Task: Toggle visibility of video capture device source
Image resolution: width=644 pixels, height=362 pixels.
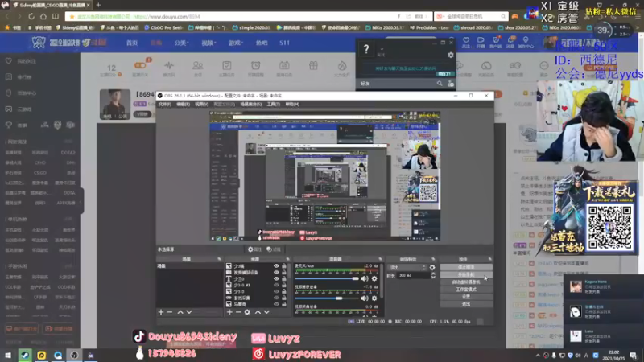Action: pos(276,273)
